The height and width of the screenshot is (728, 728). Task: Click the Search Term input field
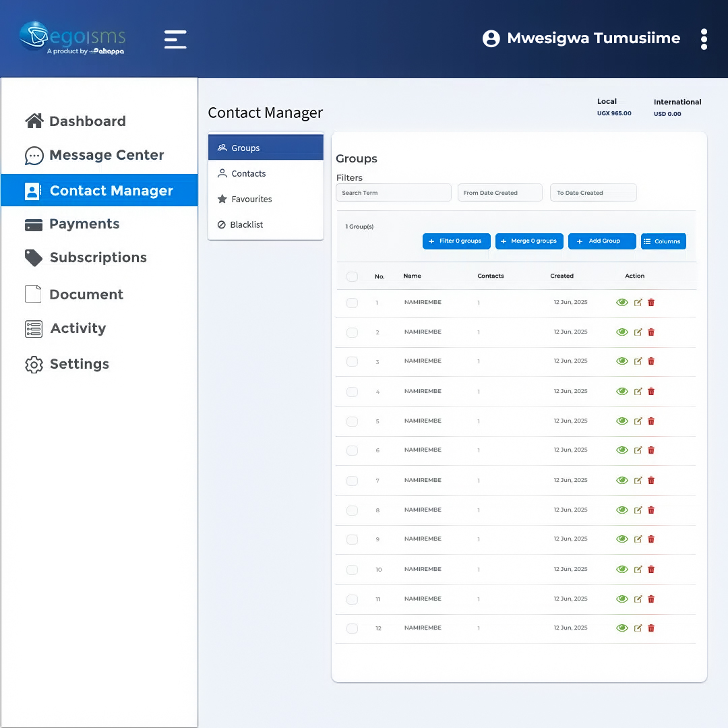click(x=393, y=193)
